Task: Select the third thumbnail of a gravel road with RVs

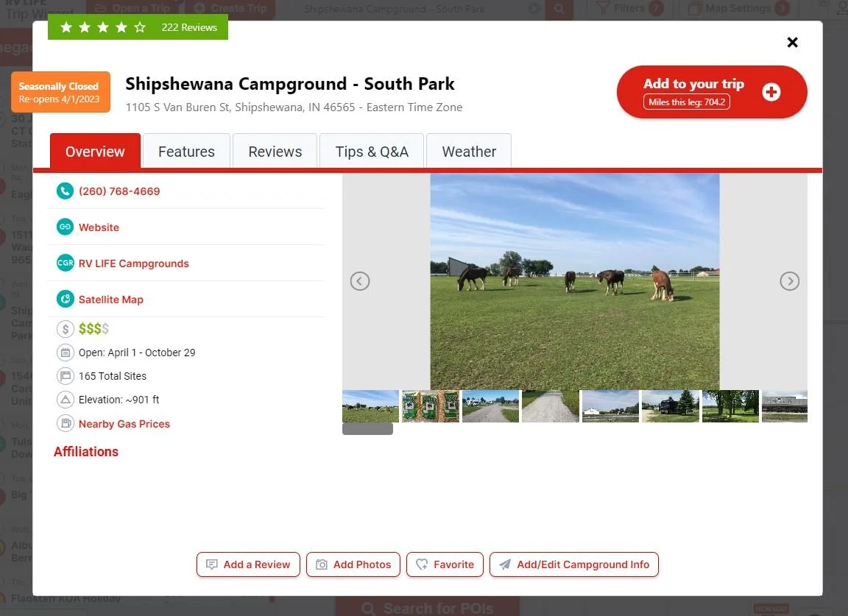Action: (x=490, y=406)
